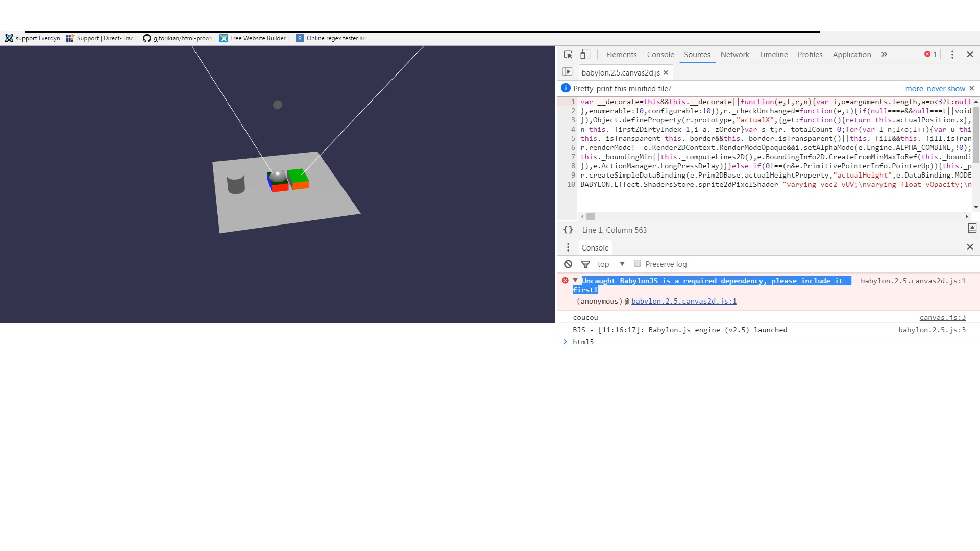This screenshot has width=980, height=551.
Task: Click the 'never show' link
Action: 946,88
